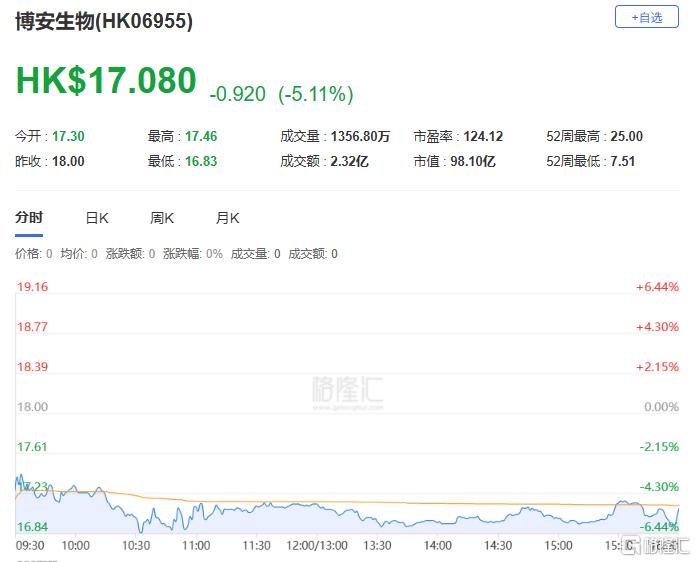Click the 最低 day low 16.83
The width and height of the screenshot is (696, 562).
(x=201, y=161)
